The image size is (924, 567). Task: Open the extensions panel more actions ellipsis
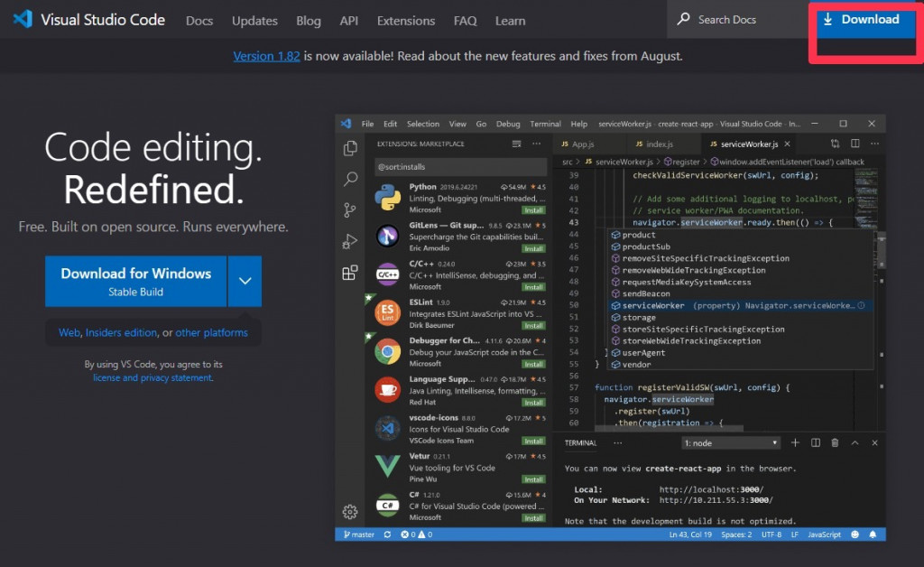[x=536, y=144]
